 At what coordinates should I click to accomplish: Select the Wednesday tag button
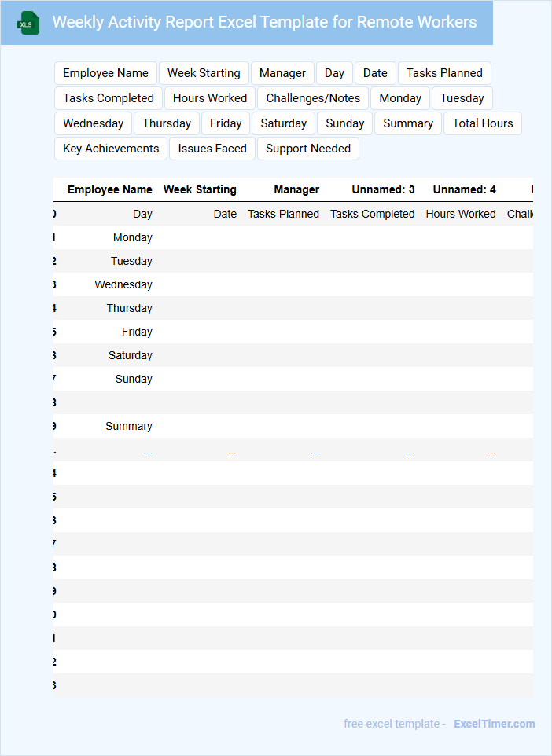tap(93, 123)
